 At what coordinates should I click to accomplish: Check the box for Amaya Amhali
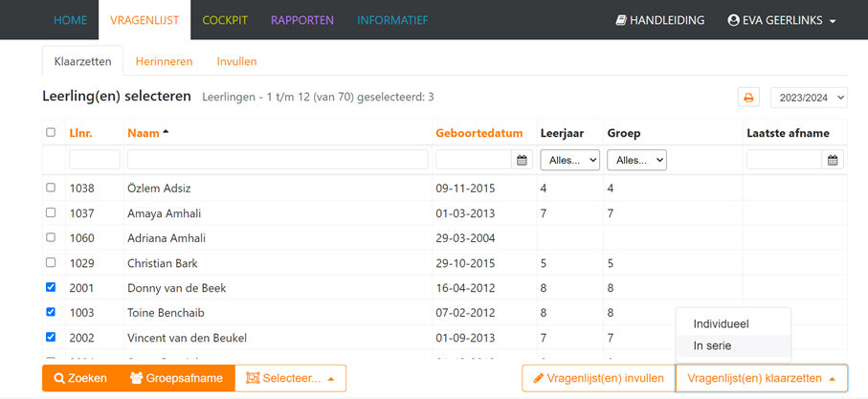(51, 212)
